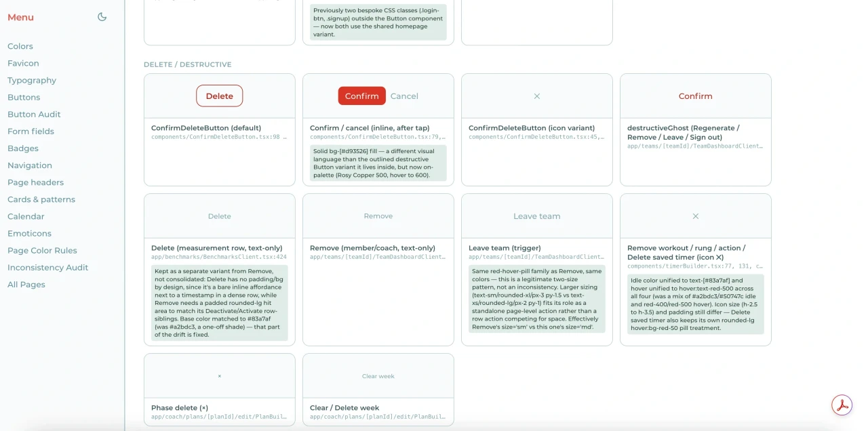Click the Delete (measurement row, text-only) title
868x431 pixels.
click(217, 248)
